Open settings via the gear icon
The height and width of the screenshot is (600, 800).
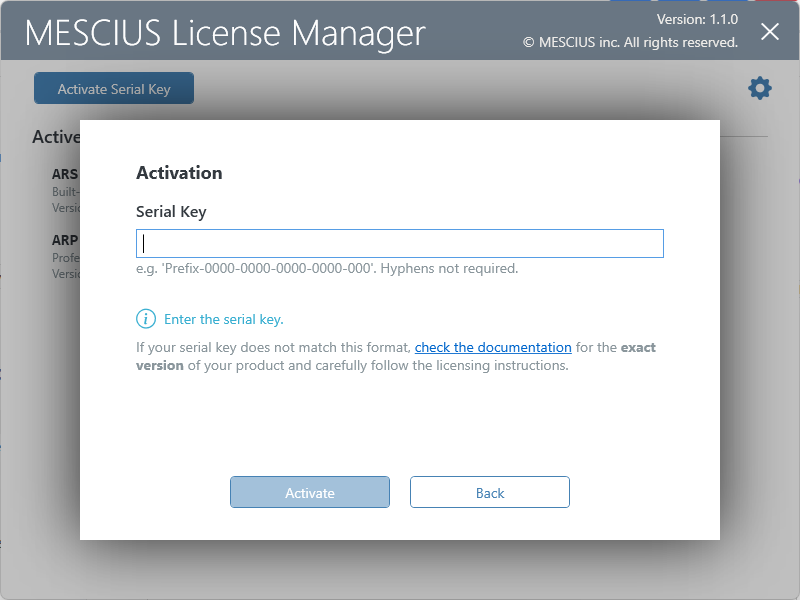(x=760, y=89)
